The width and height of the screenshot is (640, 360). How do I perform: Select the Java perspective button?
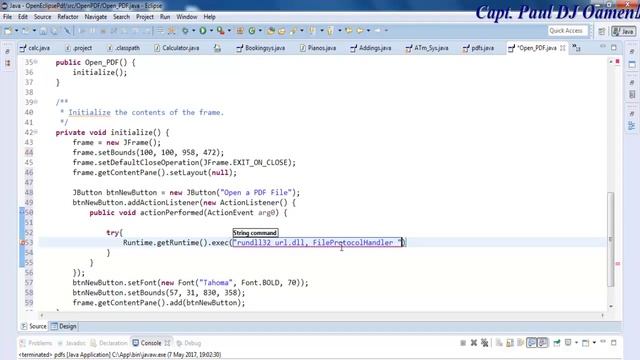click(x=623, y=31)
